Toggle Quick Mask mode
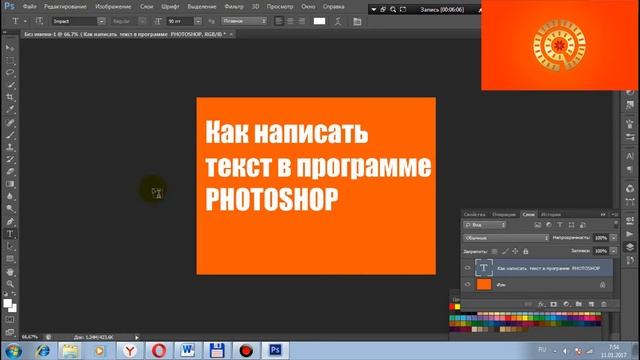The height and width of the screenshot is (360, 640). click(10, 320)
